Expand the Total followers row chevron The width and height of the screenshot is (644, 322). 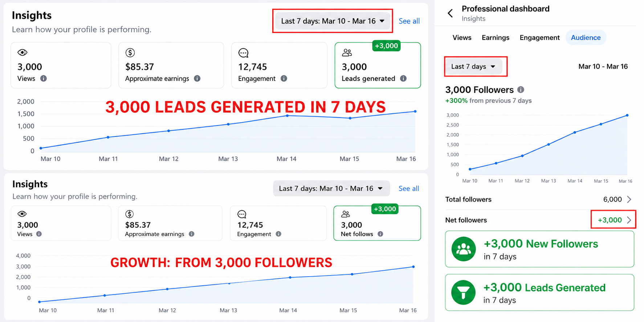coord(629,199)
